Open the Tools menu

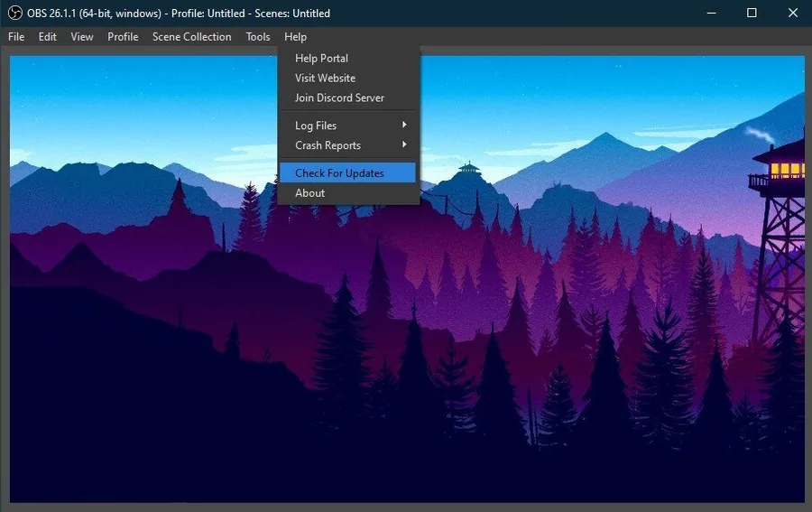tap(258, 37)
